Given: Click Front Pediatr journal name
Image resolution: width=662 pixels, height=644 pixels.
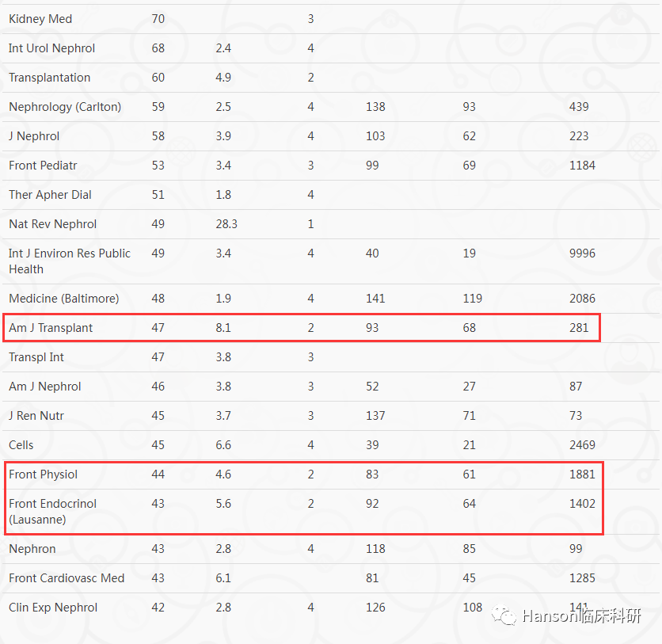Looking at the screenshot, I should [43, 166].
